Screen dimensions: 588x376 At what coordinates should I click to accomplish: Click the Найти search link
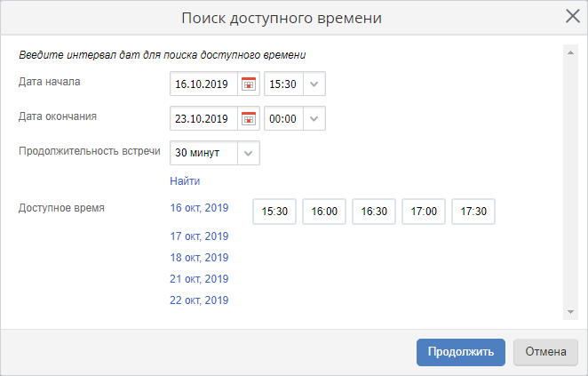click(x=185, y=180)
